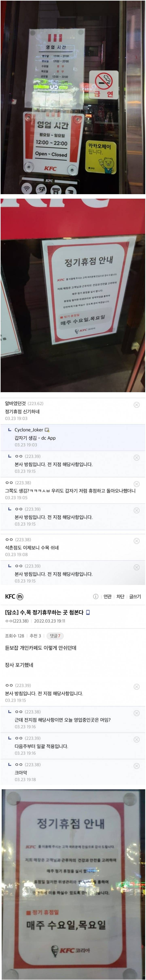Go to the KFC gallery title

pos(10,597)
